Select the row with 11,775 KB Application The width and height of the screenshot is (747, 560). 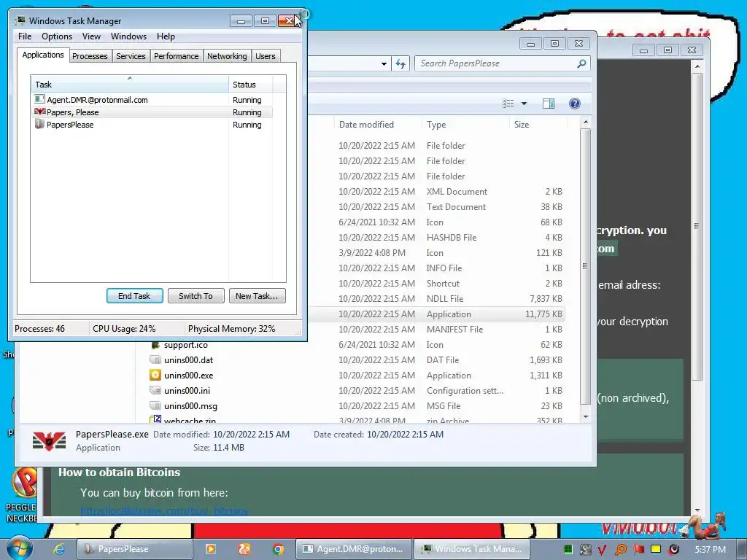click(436, 314)
